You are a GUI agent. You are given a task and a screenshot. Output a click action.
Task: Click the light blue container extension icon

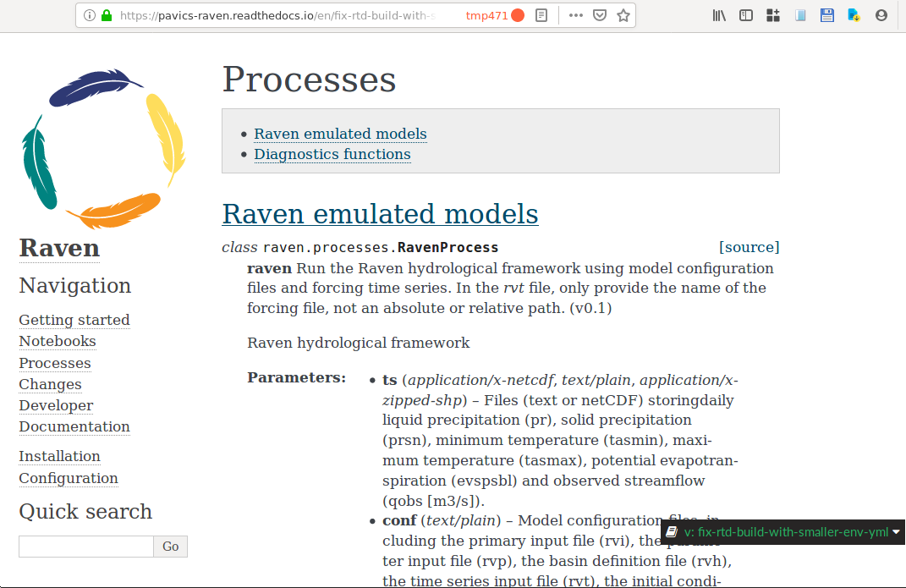(800, 15)
